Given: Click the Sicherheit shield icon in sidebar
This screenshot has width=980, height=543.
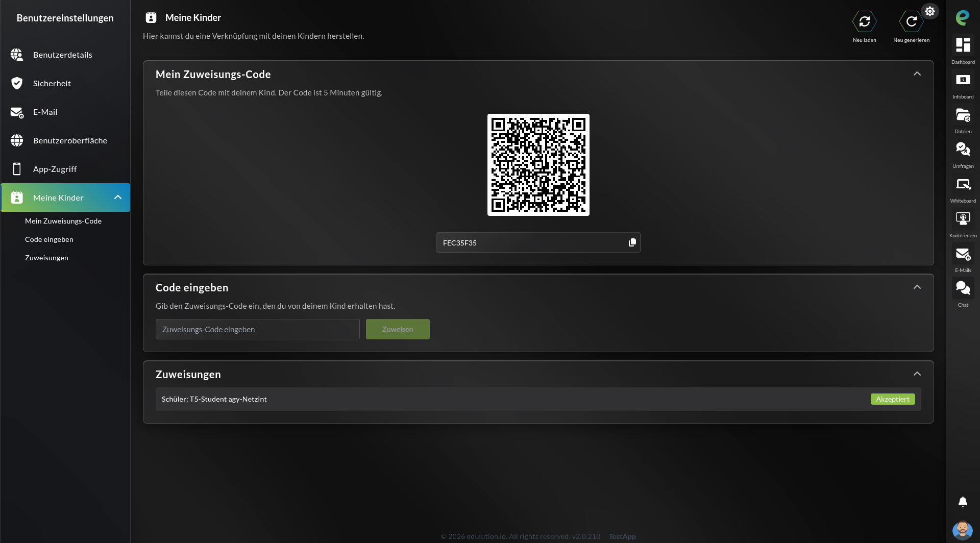Looking at the screenshot, I should pos(17,83).
